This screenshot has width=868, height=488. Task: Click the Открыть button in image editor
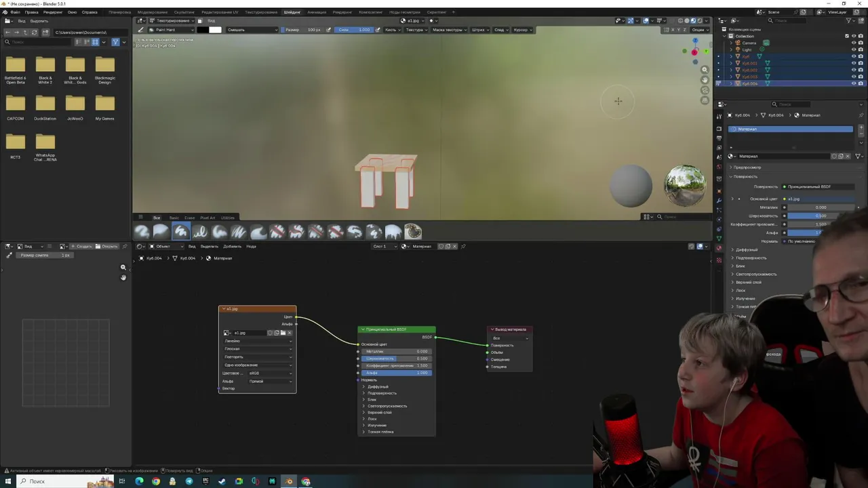point(108,246)
